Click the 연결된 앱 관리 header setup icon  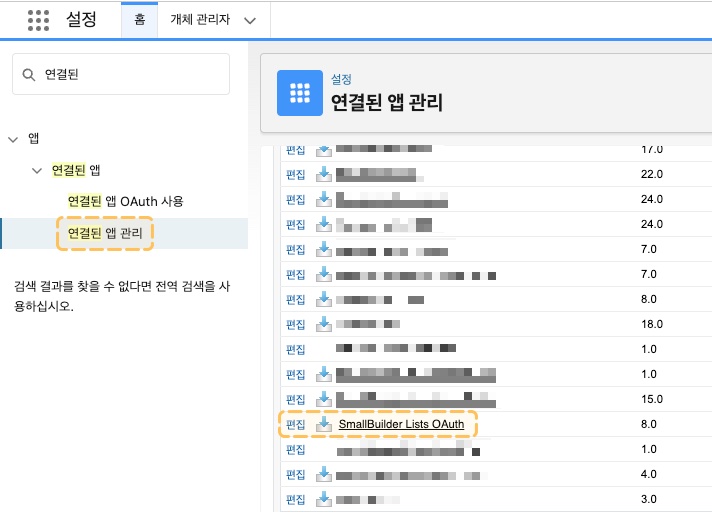point(297,92)
